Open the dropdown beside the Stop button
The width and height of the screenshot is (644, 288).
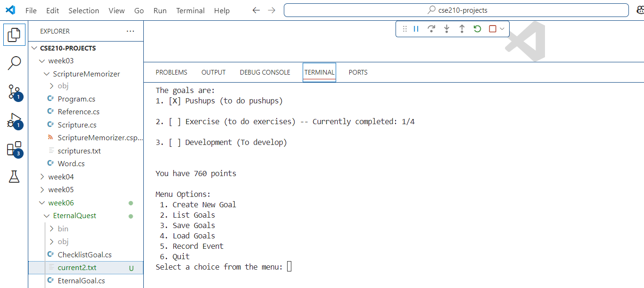click(502, 29)
